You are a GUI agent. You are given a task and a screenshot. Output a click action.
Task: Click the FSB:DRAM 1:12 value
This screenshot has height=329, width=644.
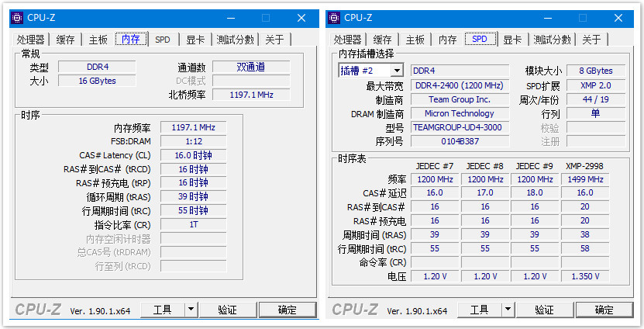pos(193,141)
